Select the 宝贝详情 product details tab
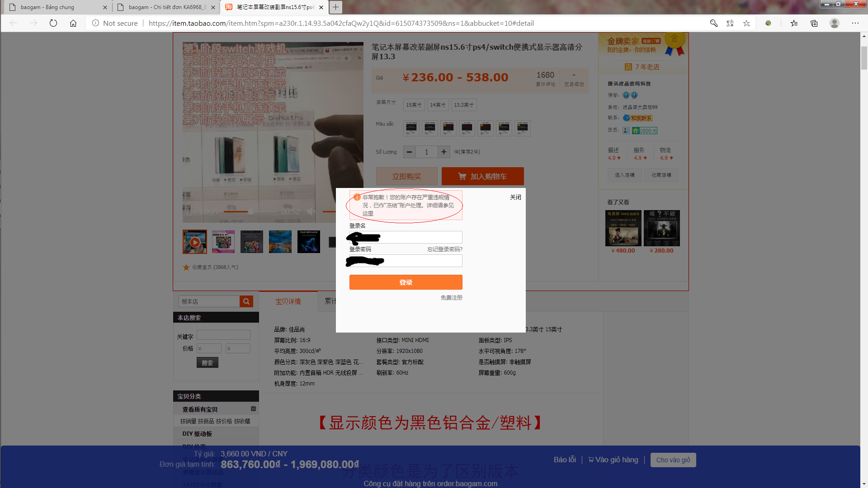This screenshot has width=868, height=488. click(288, 301)
